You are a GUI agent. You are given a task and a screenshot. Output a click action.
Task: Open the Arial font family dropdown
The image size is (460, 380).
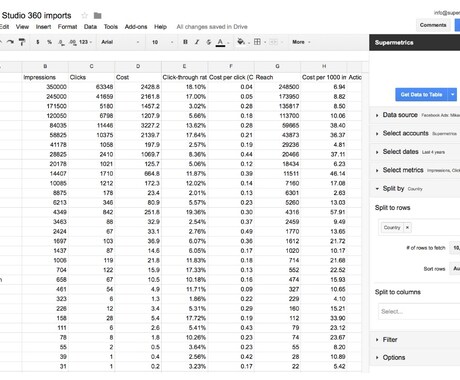(120, 42)
